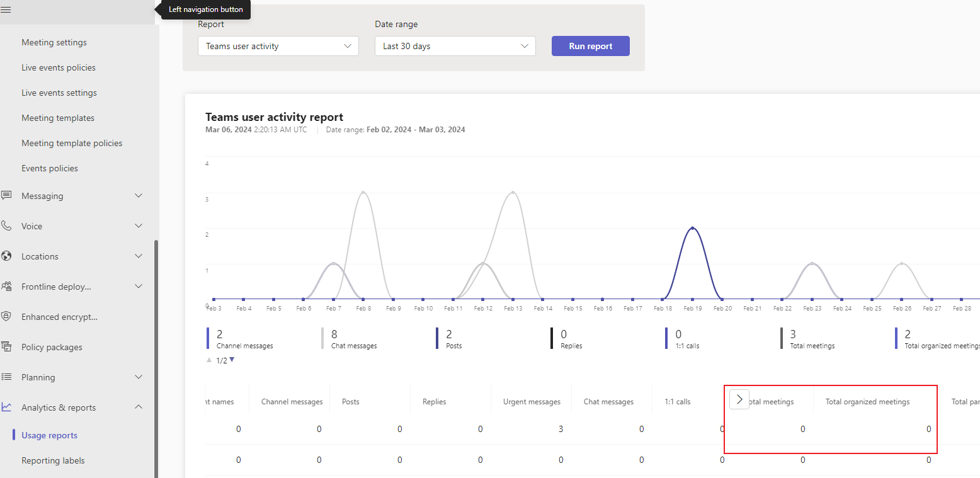Sort by Channel messages column header
This screenshot has width=980, height=478.
click(292, 402)
